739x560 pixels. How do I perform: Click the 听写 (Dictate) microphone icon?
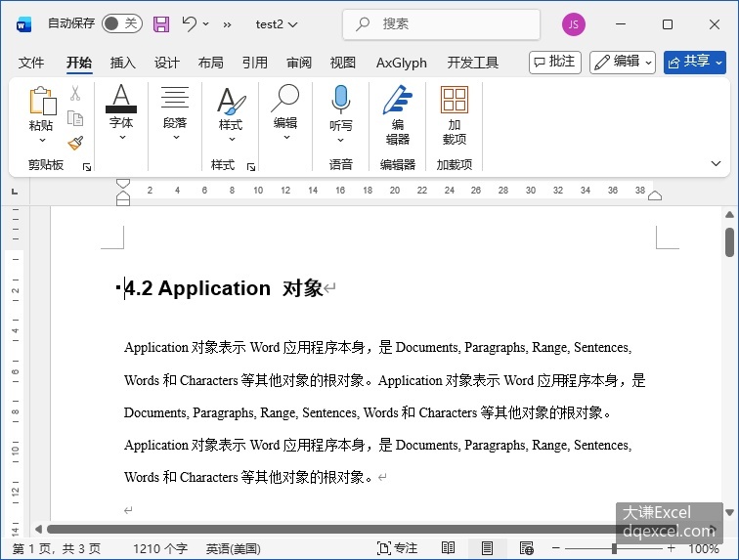[341, 100]
